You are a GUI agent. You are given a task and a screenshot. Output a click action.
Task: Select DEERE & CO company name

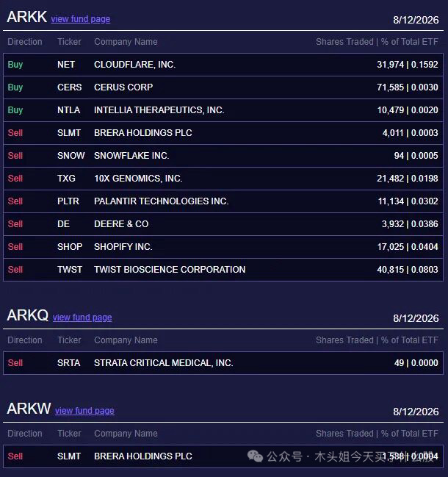point(121,224)
